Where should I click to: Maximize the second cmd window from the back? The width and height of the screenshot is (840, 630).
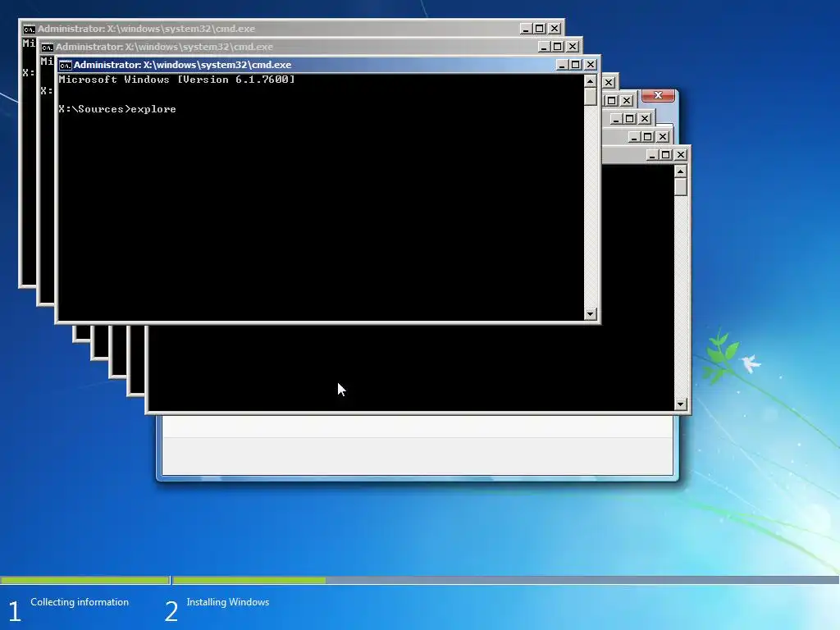[x=558, y=47]
